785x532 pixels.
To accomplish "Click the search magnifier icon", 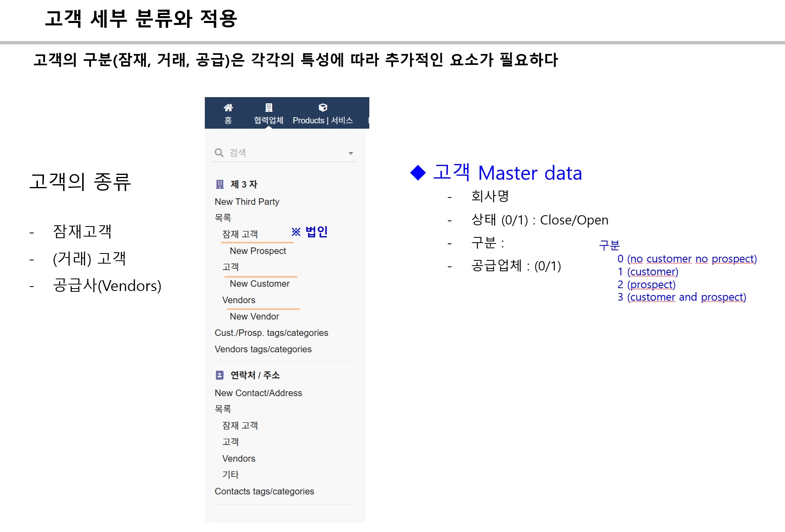I will coord(219,153).
